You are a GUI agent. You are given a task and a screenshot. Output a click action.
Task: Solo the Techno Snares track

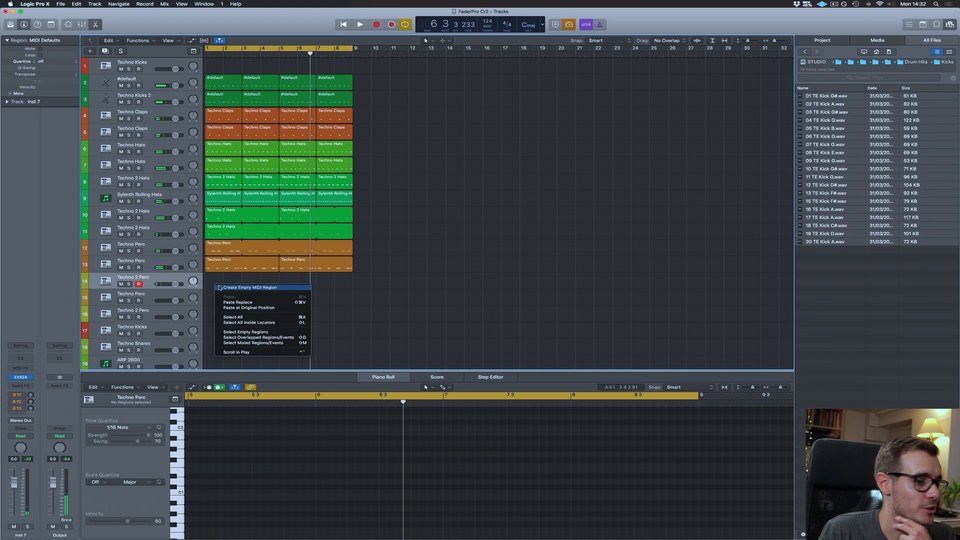[x=129, y=350]
